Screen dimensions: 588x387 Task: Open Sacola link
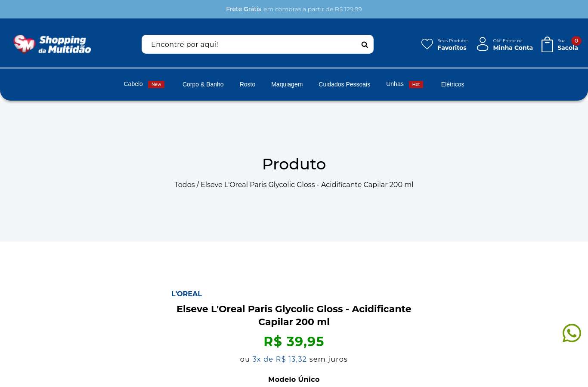(567, 48)
